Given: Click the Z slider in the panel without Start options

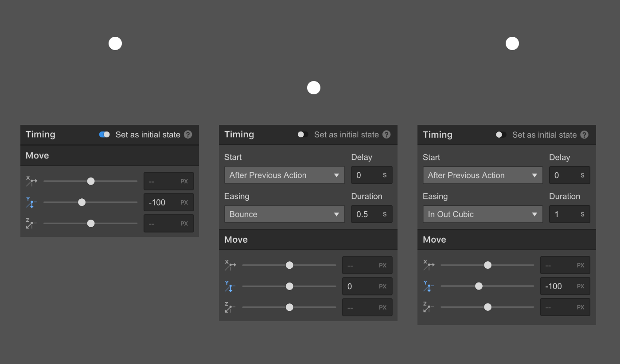Looking at the screenshot, I should (90, 224).
